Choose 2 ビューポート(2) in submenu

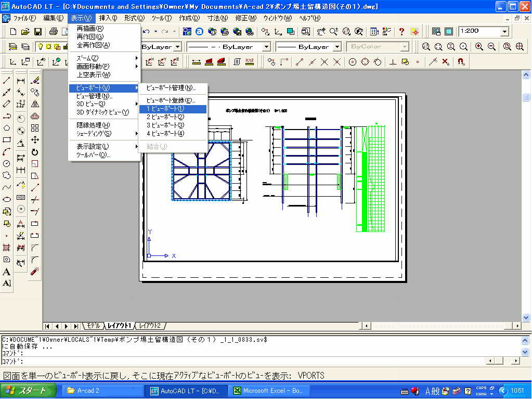(173, 117)
